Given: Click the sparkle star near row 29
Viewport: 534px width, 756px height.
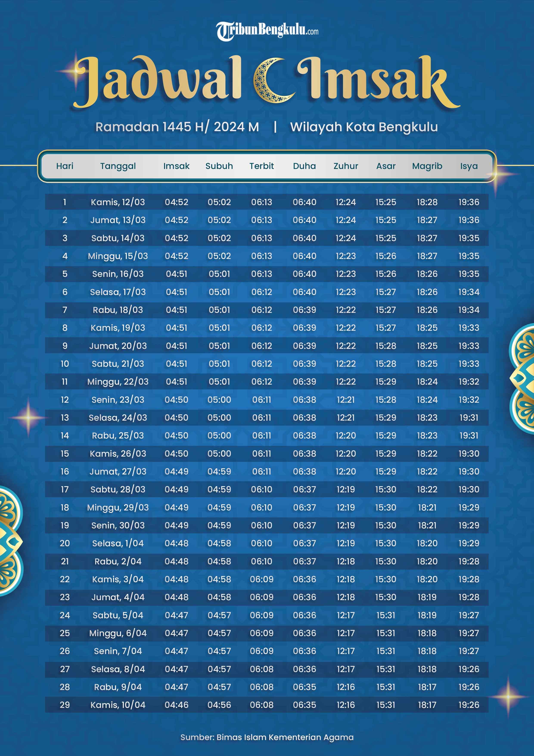Looking at the screenshot, I should 508,696.
